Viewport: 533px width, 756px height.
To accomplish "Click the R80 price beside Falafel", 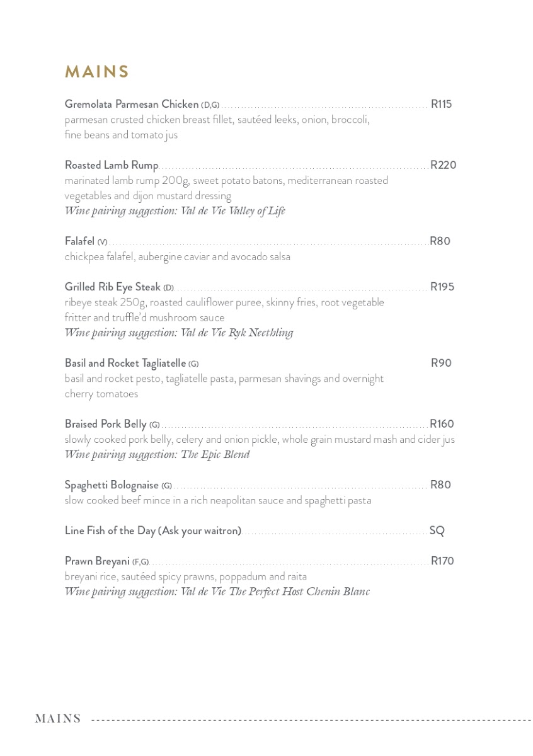I will coord(440,241).
